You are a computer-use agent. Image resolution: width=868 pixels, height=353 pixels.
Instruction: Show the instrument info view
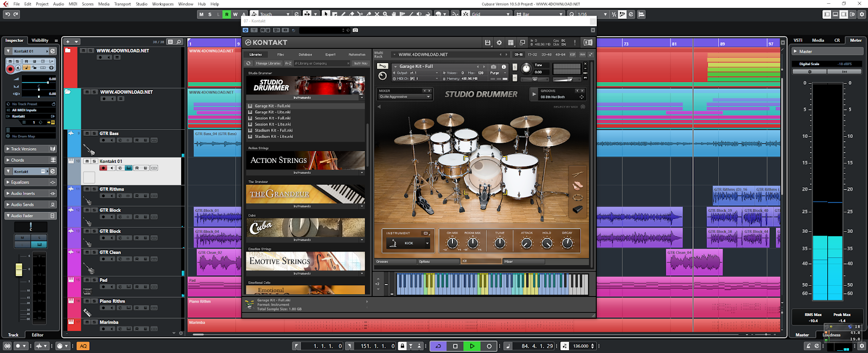point(503,66)
